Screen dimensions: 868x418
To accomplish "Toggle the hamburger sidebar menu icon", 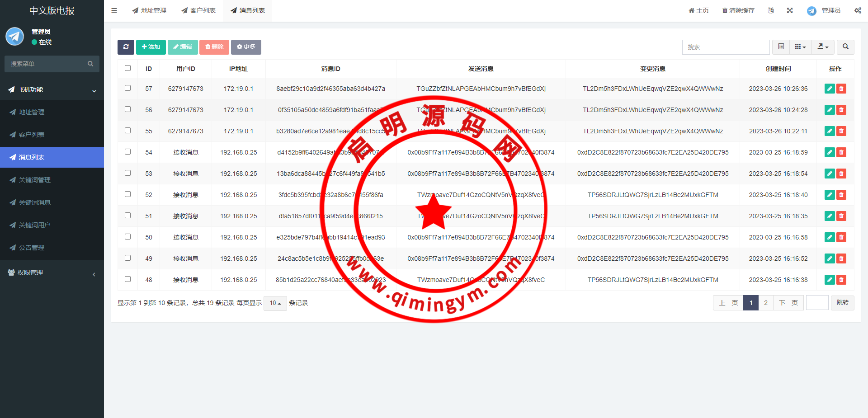I will pyautogui.click(x=114, y=10).
